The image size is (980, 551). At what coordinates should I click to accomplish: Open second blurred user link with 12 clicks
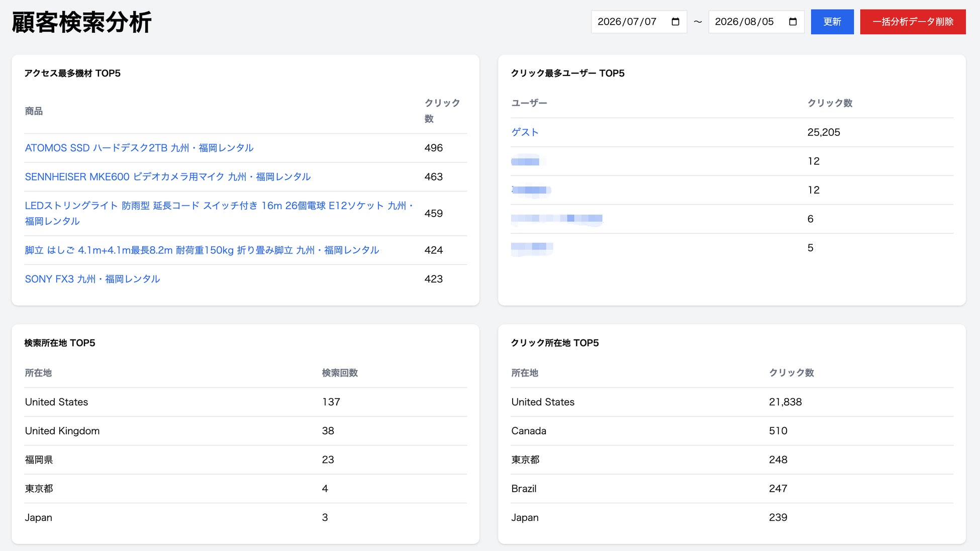point(531,190)
